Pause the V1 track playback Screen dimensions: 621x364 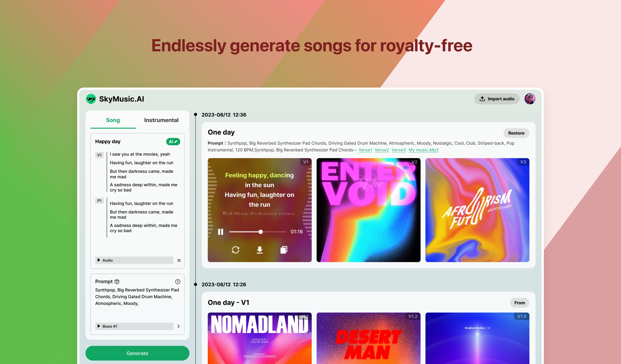221,232
